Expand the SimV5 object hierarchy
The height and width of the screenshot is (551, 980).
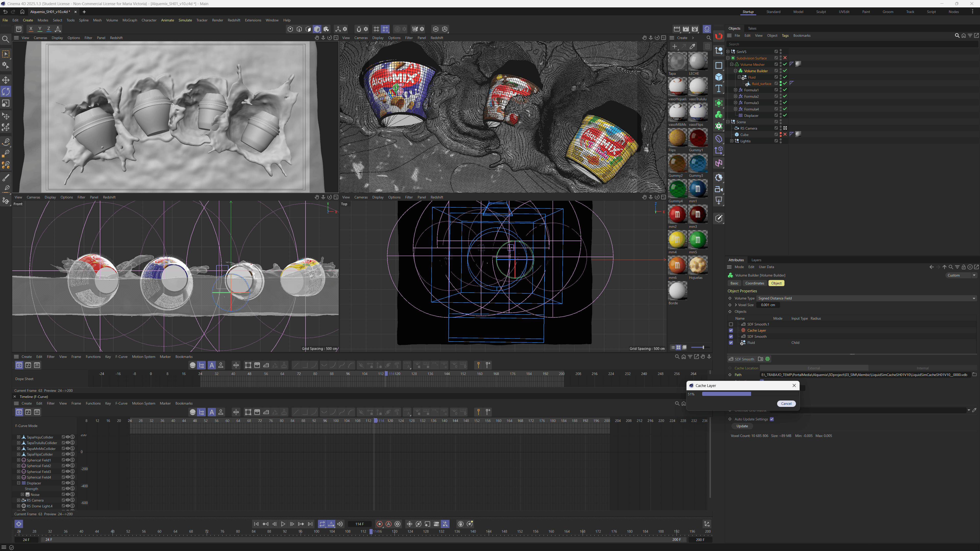(x=728, y=52)
